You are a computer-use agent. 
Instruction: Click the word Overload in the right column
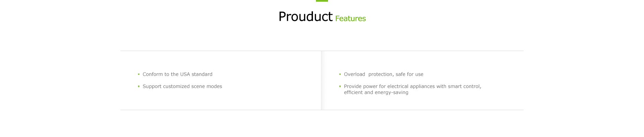tap(355, 74)
